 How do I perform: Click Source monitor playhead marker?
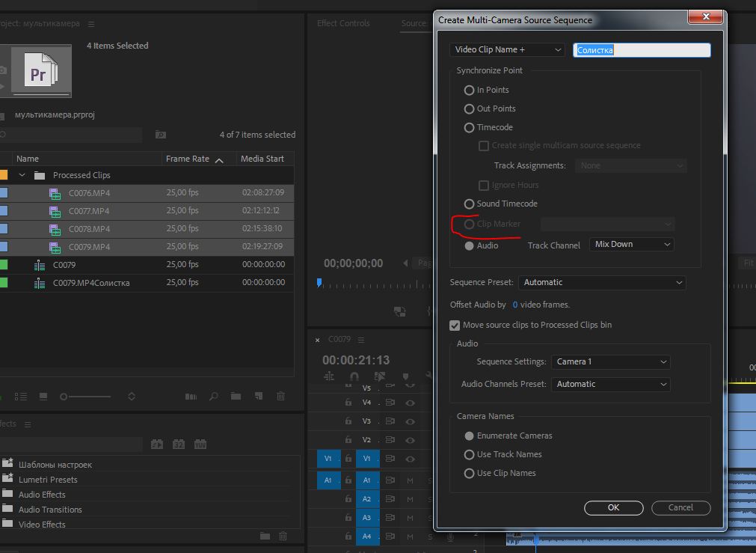pos(319,282)
